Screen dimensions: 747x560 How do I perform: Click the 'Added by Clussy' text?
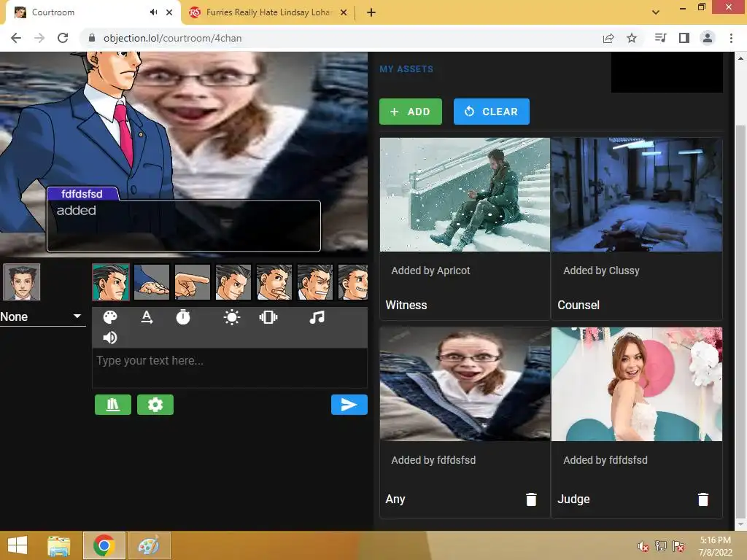(x=601, y=271)
